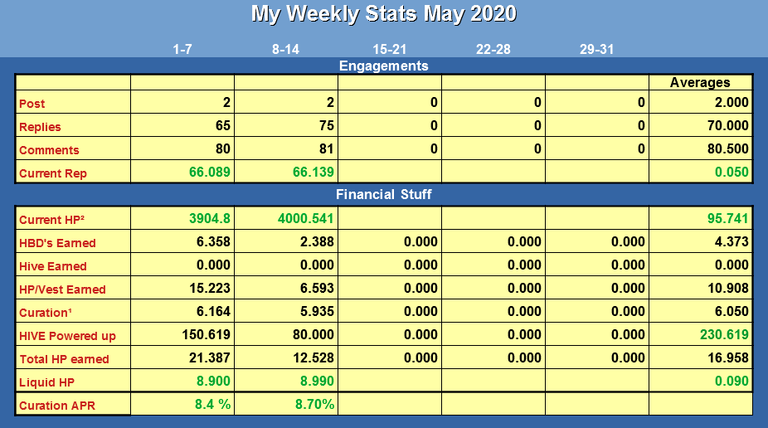The height and width of the screenshot is (428, 768).
Task: Click the Total HP earned value "12.528"
Action: click(x=313, y=358)
